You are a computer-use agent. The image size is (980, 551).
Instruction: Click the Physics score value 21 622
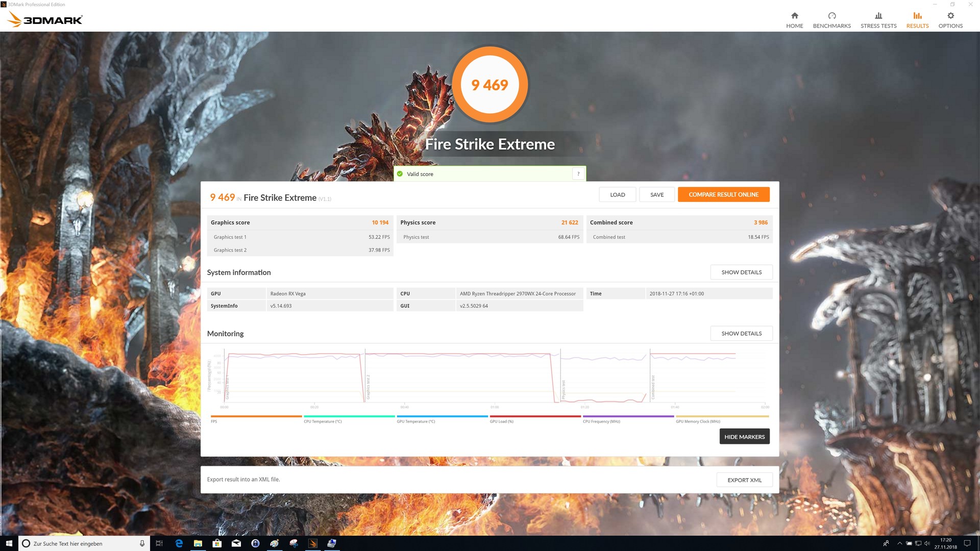tap(570, 222)
